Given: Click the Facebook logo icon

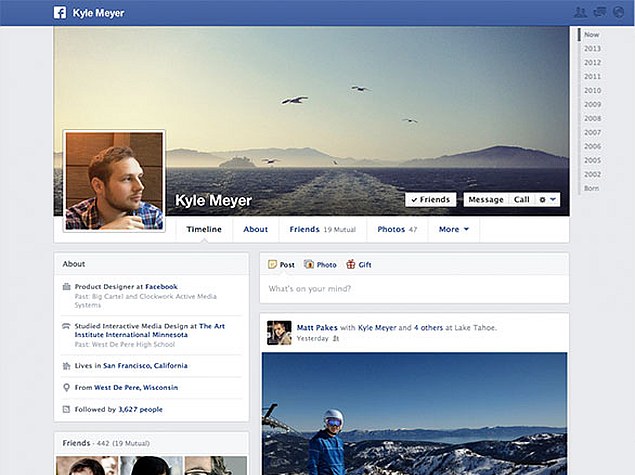Looking at the screenshot, I should click(60, 13).
